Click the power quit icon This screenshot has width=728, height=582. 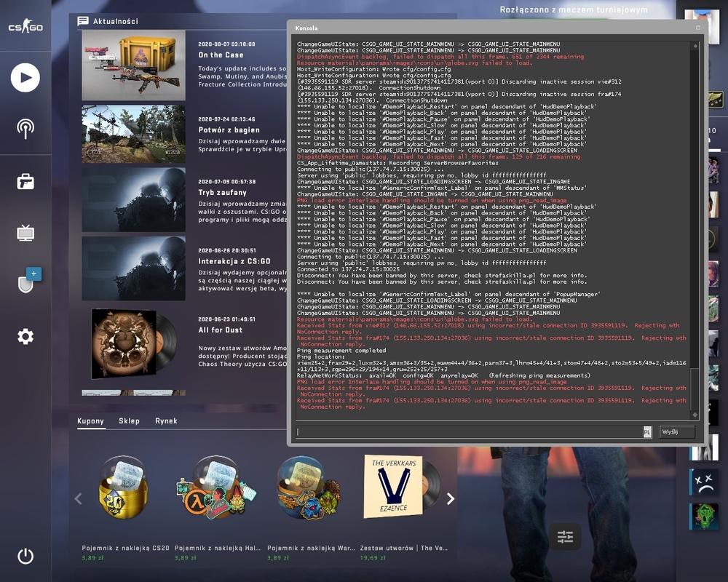pyautogui.click(x=25, y=556)
